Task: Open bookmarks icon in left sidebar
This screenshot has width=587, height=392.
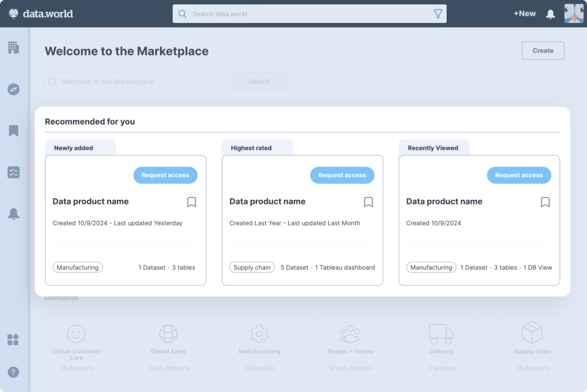Action: 13,131
